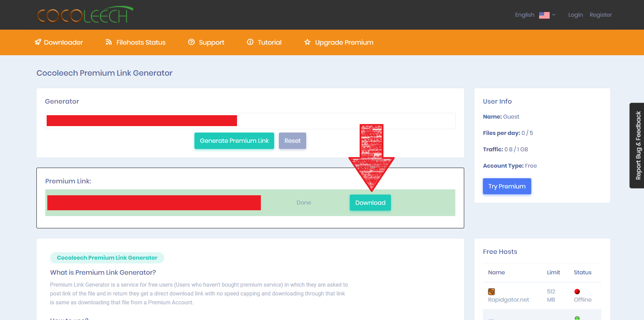The width and height of the screenshot is (644, 320).
Task: Click Generate Premium Link button
Action: pos(234,141)
